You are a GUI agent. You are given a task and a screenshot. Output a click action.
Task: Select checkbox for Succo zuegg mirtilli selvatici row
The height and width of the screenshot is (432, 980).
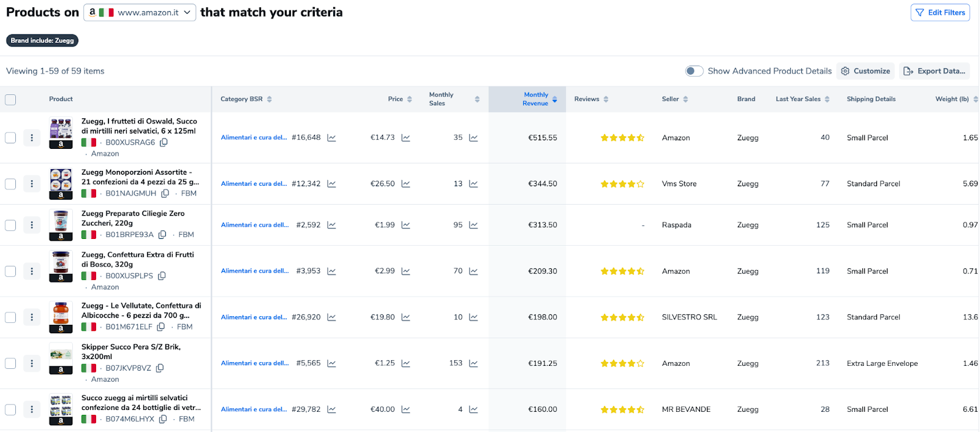coord(10,409)
